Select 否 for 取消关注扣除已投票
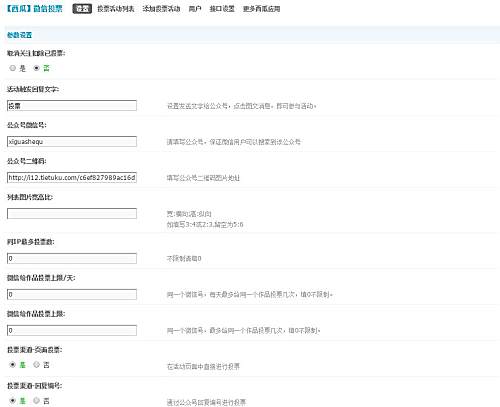Viewport: 500px width, 407px height. 37,68
